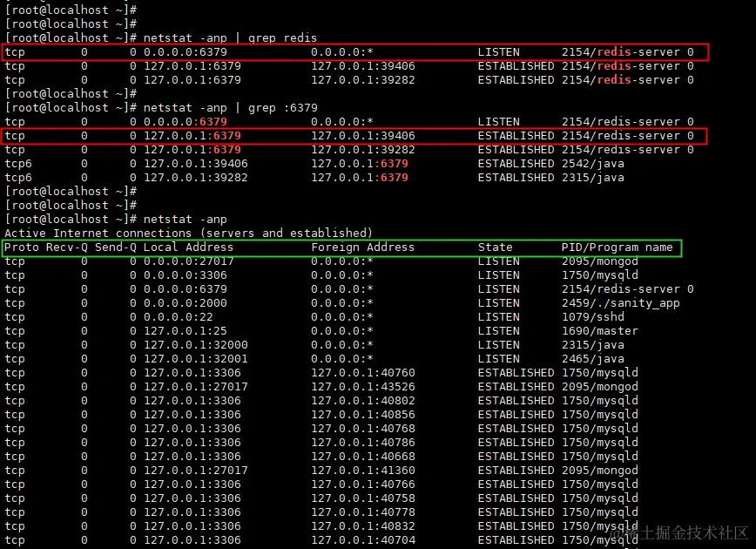This screenshot has width=756, height=549.
Task: Click foreign address 127.0.0.1:40778
Action: coord(362,512)
